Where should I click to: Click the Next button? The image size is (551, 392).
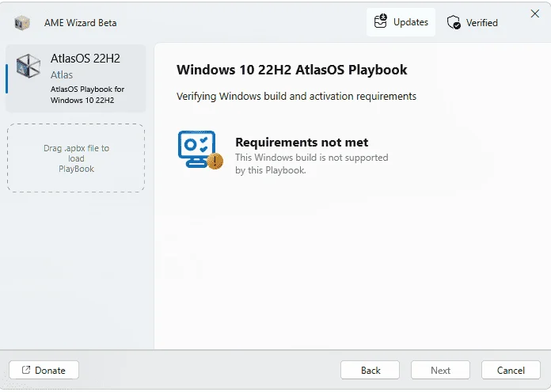tap(440, 370)
